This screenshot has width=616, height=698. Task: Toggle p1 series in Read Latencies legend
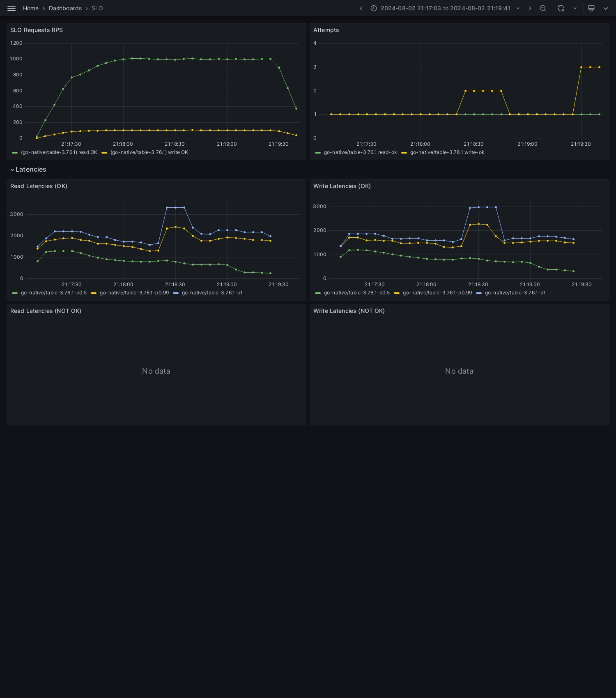pos(212,293)
